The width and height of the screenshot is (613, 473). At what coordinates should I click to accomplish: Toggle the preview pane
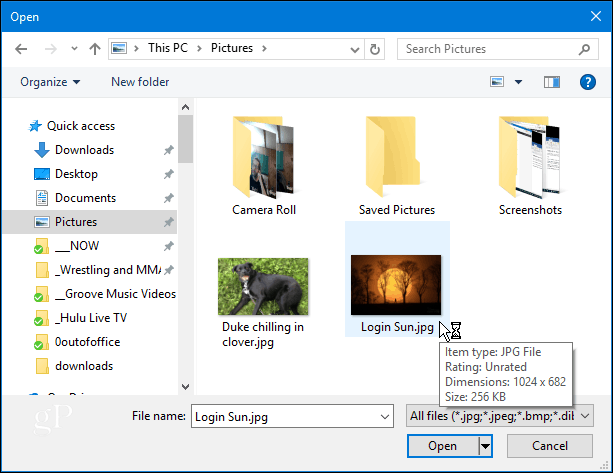click(x=552, y=82)
